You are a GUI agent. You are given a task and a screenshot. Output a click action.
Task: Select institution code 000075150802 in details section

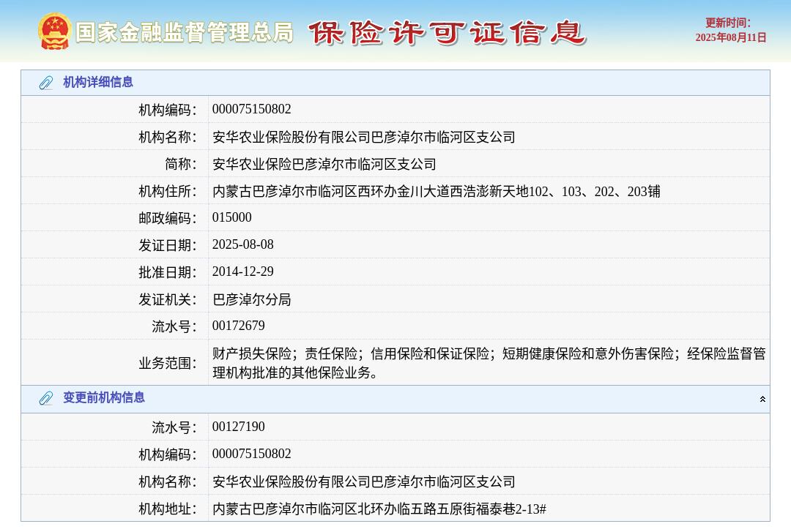[252, 109]
